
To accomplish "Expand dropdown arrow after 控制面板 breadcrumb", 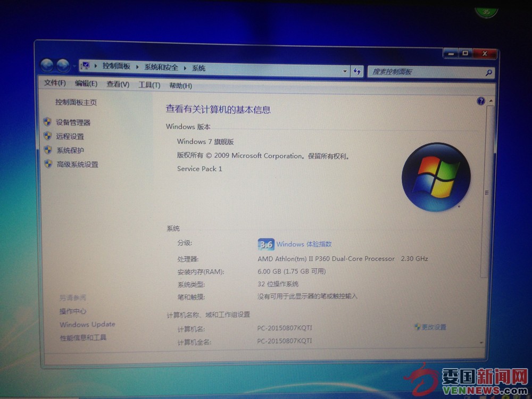I will click(137, 67).
